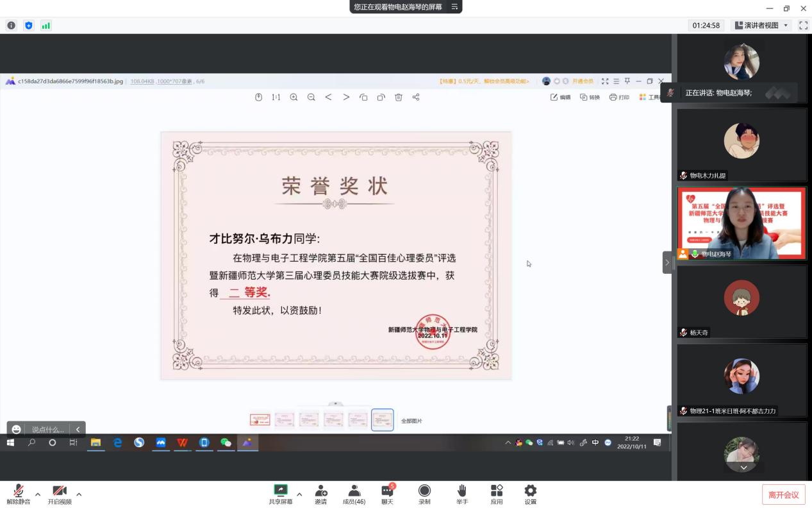The width and height of the screenshot is (812, 508).
Task: Type in the quick chat input box
Action: coord(48,430)
